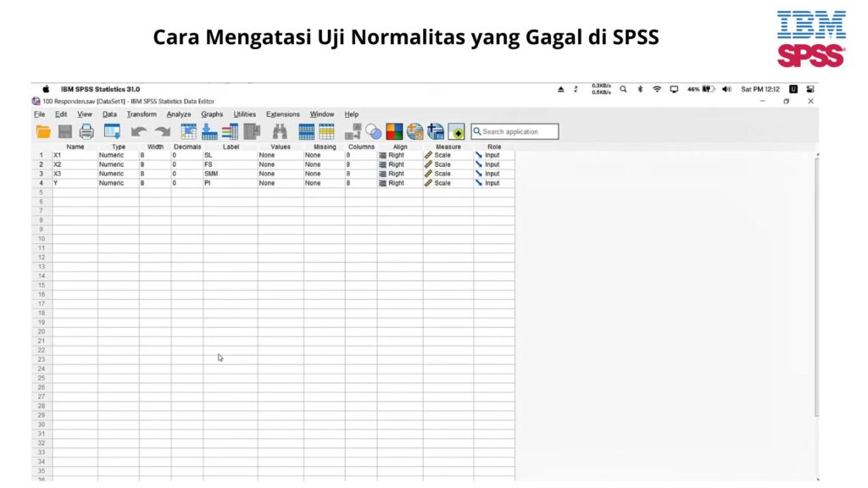Click the Control Center icon in menu bar
The width and height of the screenshot is (868, 488).
click(x=810, y=89)
